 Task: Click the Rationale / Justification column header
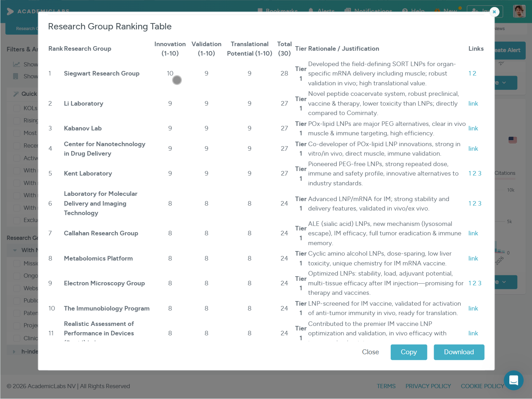click(343, 49)
